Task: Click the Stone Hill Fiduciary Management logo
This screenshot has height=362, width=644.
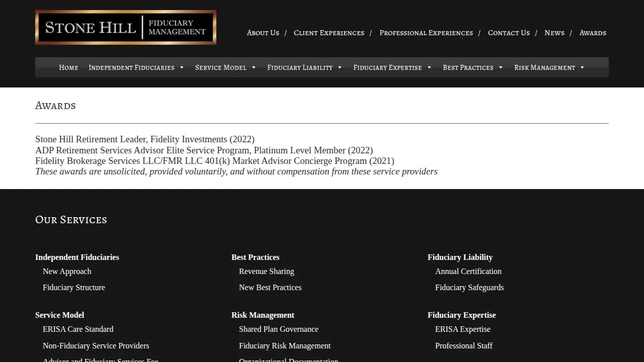Action: click(x=126, y=27)
